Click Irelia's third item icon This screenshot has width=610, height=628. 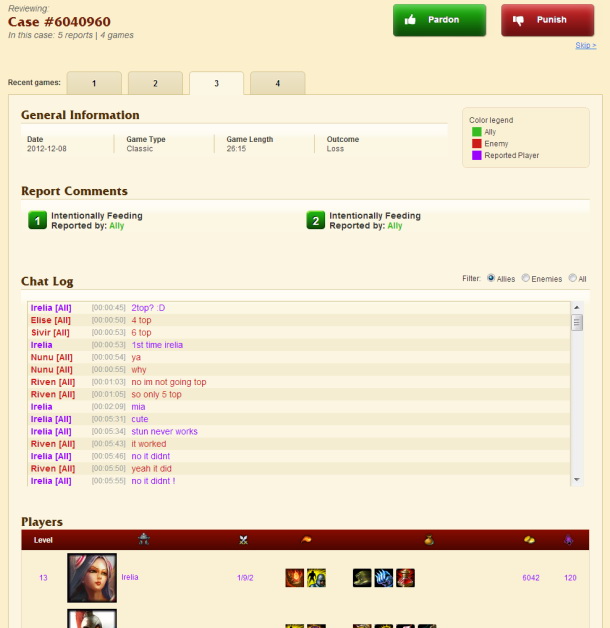(405, 578)
